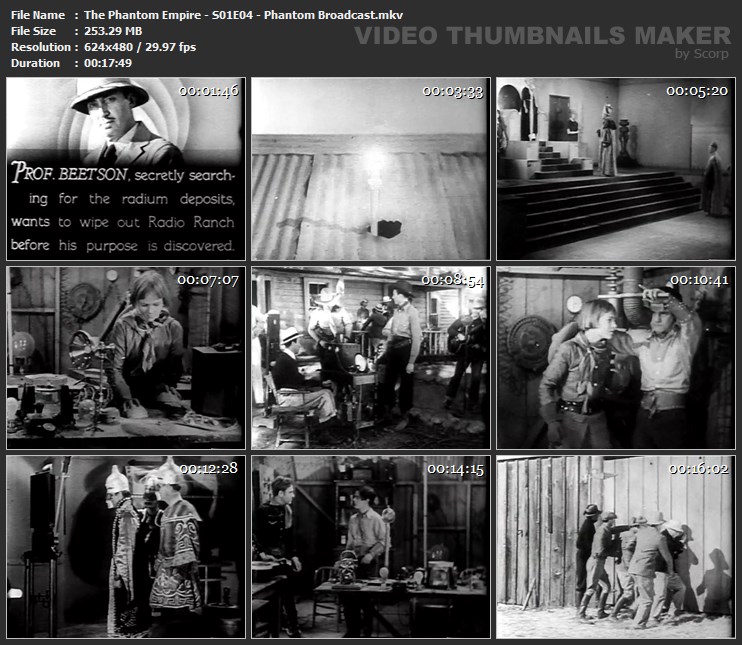Click the timestamp 00:16:02 overlay
This screenshot has height=645, width=742.
pyautogui.click(x=699, y=469)
